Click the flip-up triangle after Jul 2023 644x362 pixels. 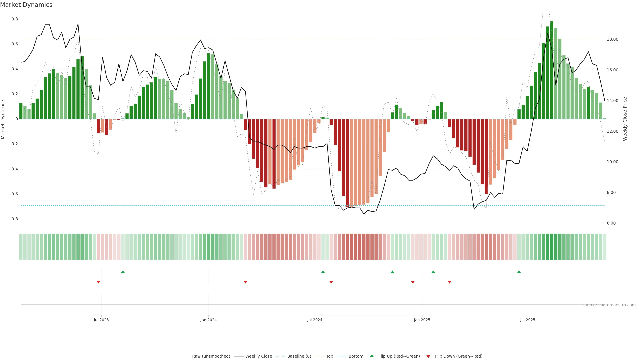point(123,272)
